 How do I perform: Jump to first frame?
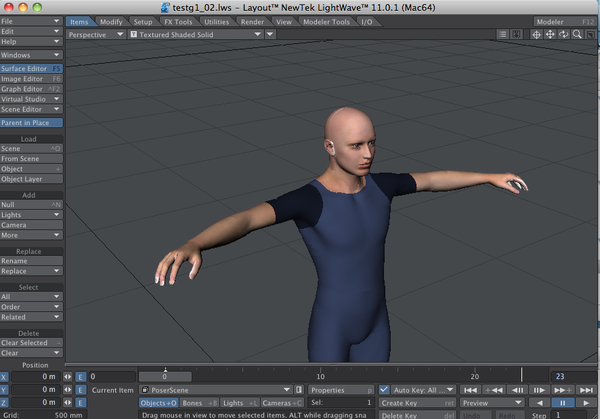[x=470, y=390]
